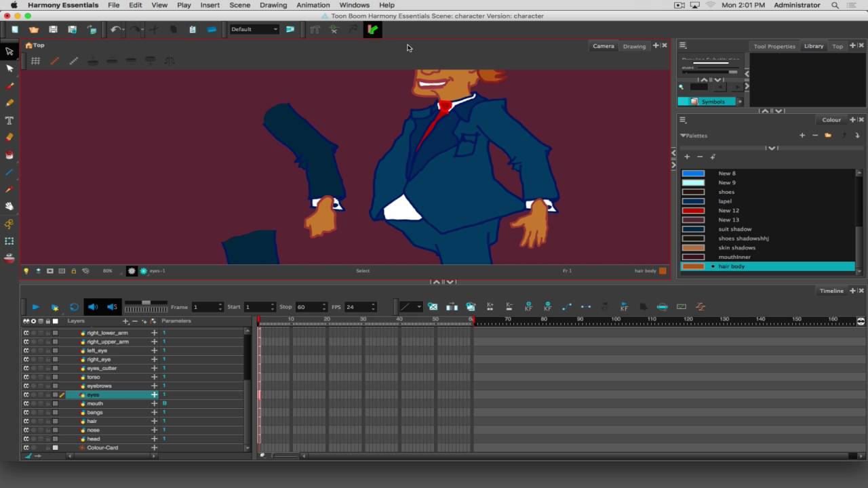Click the FPS stepper arrows
This screenshot has width=868, height=488.
pos(373,307)
